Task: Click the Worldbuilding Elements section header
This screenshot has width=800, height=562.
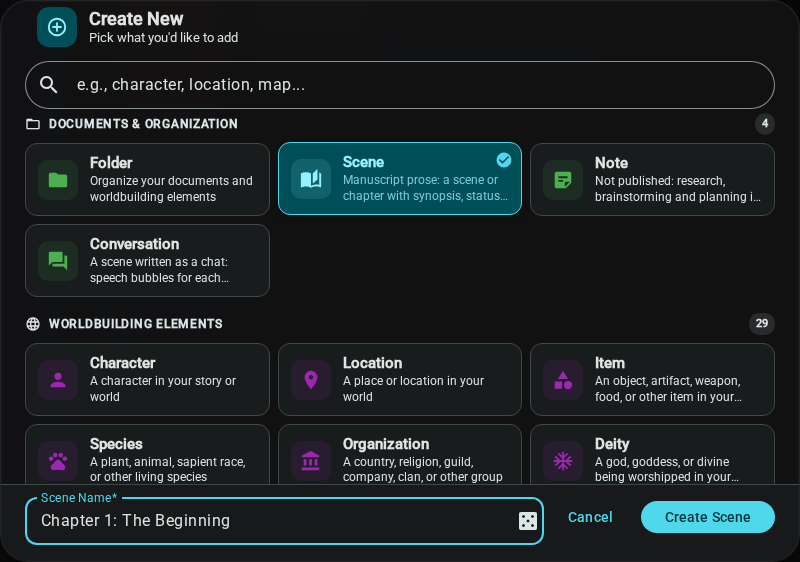Action: coord(136,324)
